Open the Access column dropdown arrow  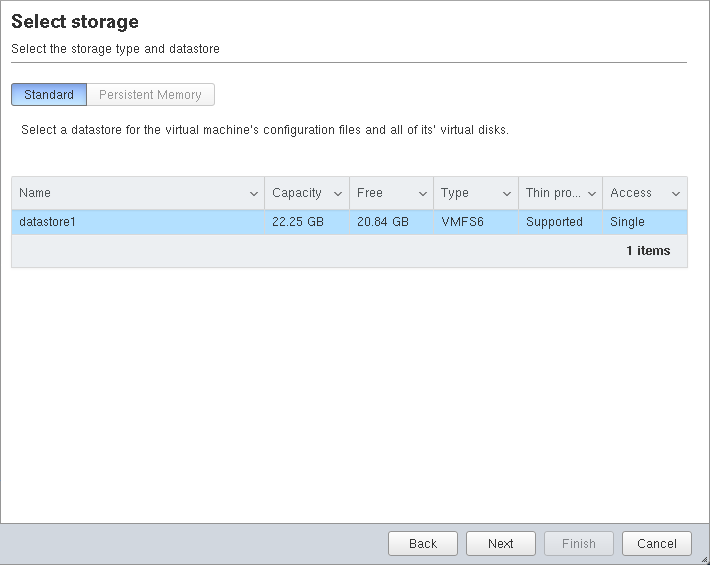coord(676,194)
